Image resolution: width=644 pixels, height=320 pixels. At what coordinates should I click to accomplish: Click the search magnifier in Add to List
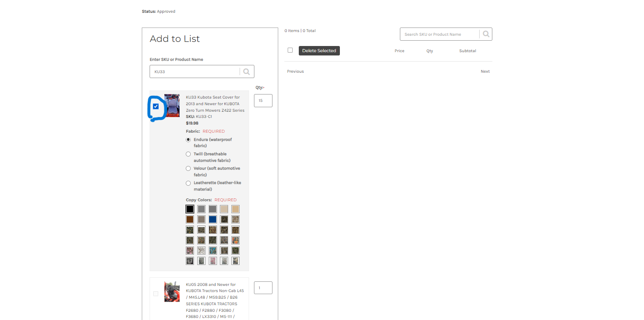247,71
